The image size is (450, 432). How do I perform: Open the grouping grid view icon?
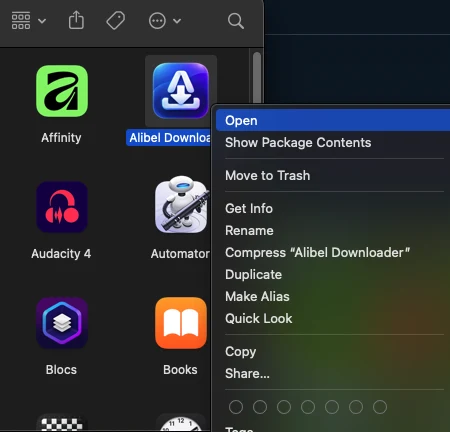(x=21, y=21)
